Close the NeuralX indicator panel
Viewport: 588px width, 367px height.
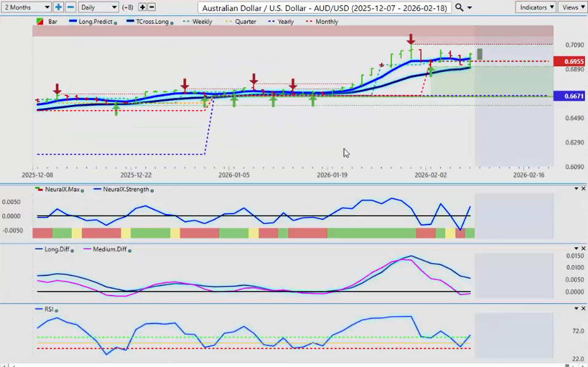click(583, 189)
